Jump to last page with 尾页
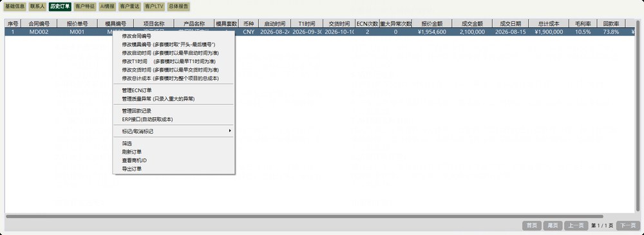This screenshot has height=235, width=644. (x=553, y=225)
